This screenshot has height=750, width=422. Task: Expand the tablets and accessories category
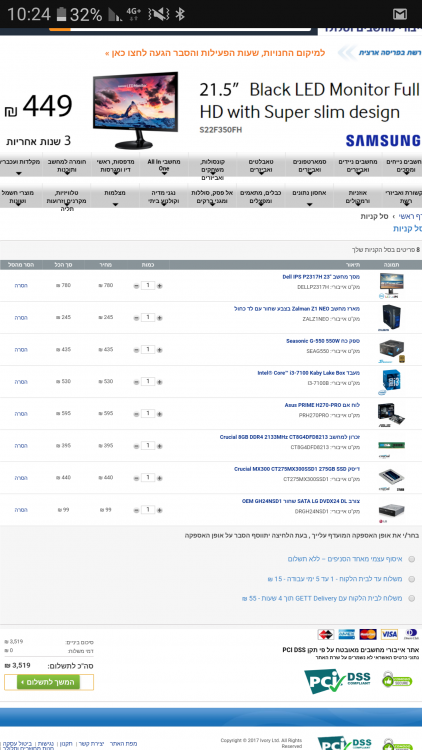click(261, 165)
